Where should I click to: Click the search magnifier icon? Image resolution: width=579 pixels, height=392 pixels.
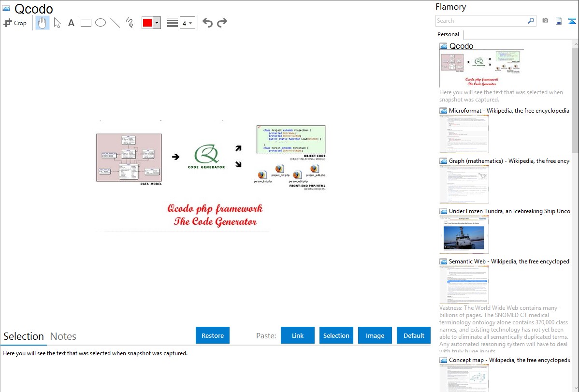point(531,21)
